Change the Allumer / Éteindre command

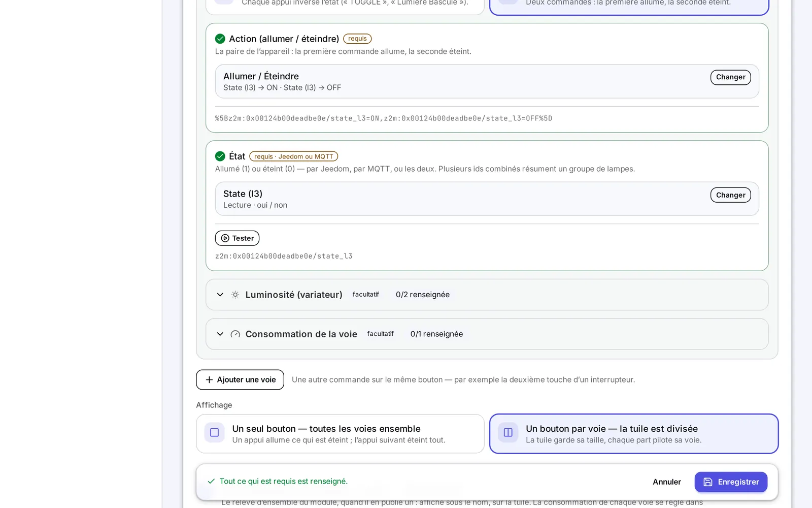click(730, 77)
